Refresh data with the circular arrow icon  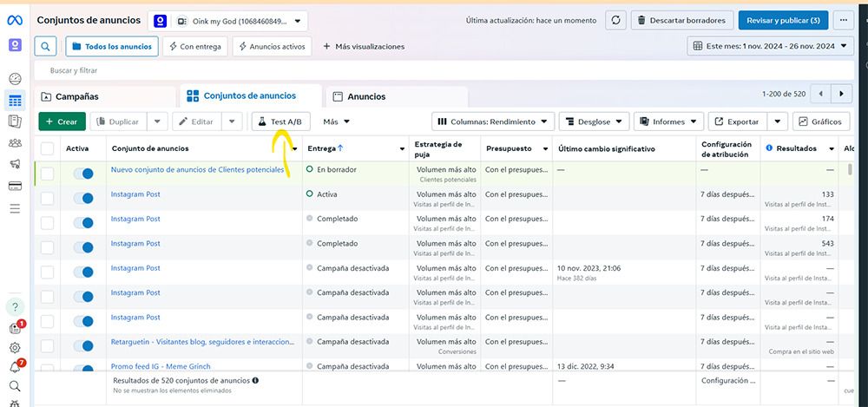point(615,21)
